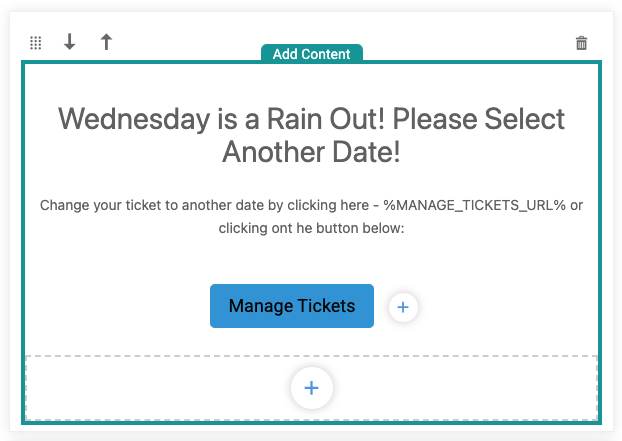
Task: Click 'clicking here' in the paragraph
Action: pos(328,205)
